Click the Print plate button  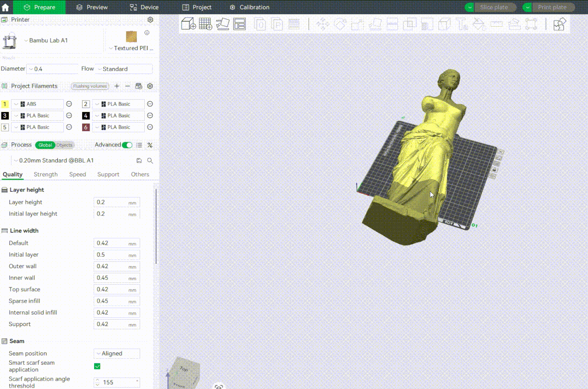554,7
